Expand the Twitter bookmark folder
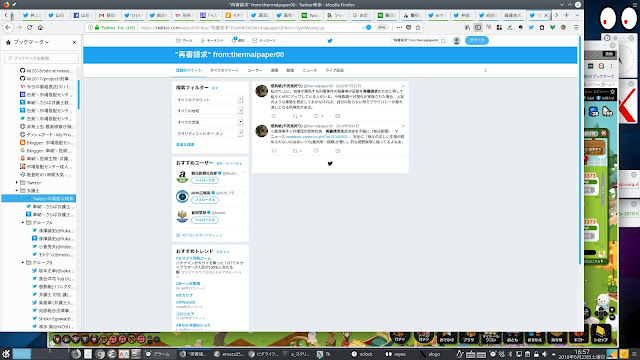The width and height of the screenshot is (640, 360). tap(17, 182)
